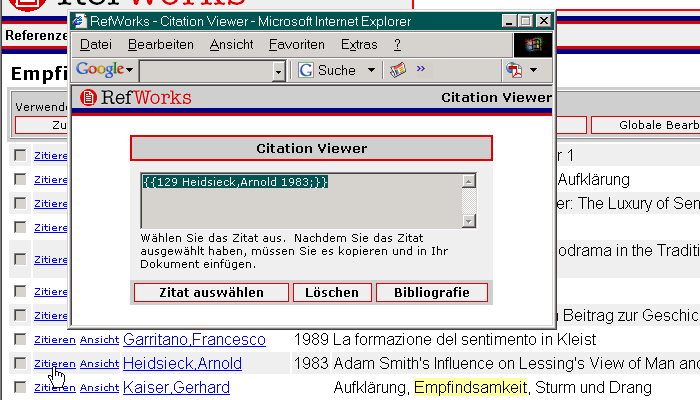Click the Referenzen menu in main window

tap(36, 35)
